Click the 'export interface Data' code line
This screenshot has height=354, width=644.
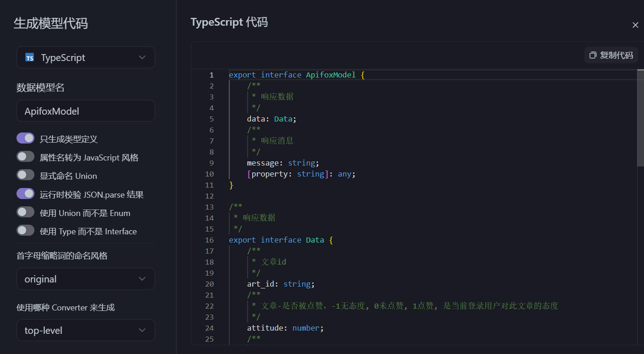(280, 240)
